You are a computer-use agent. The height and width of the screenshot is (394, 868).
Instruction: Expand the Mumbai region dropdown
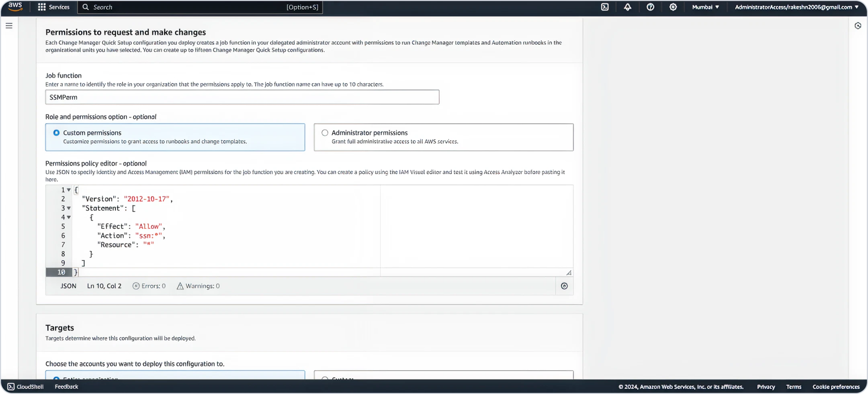(x=705, y=7)
